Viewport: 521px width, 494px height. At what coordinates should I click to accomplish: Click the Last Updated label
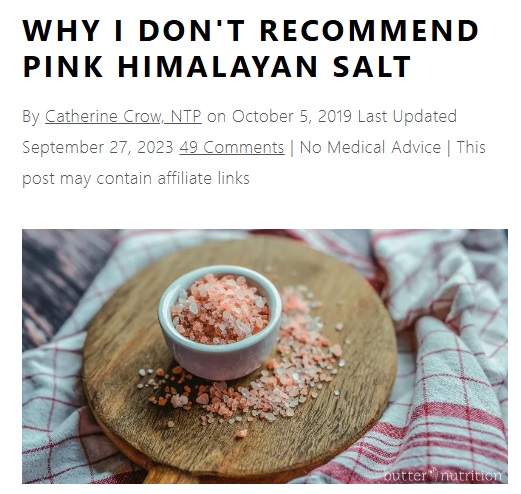pos(407,117)
